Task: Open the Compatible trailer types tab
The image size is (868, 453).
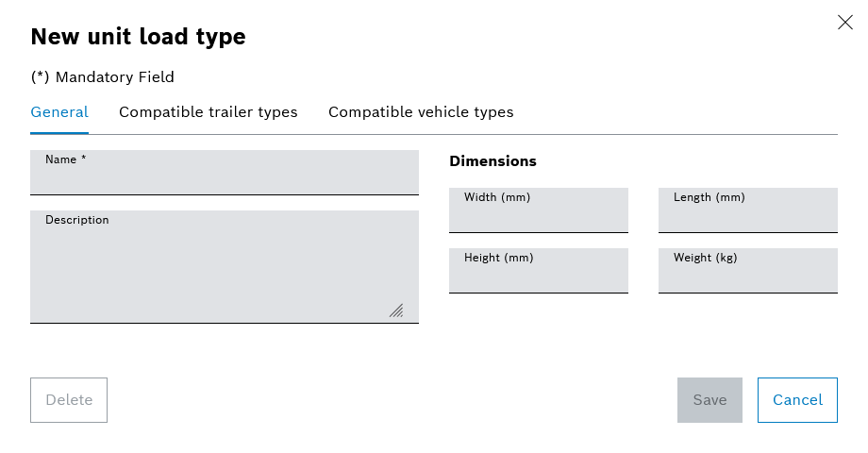Action: point(209,112)
